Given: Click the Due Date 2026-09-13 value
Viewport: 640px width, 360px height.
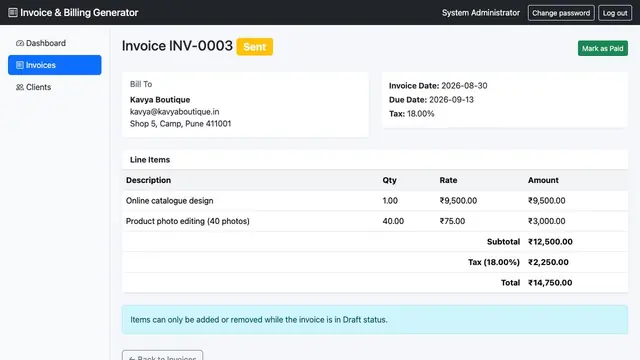Looking at the screenshot, I should click(451, 100).
